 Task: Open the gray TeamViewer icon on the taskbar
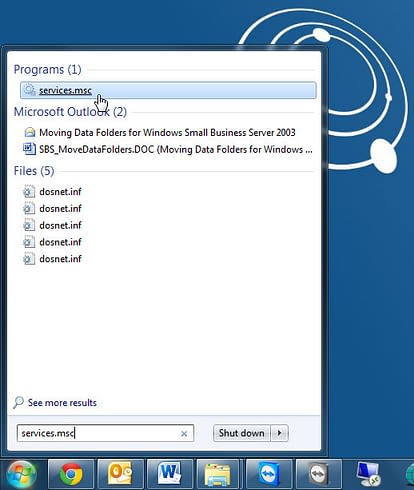318,474
